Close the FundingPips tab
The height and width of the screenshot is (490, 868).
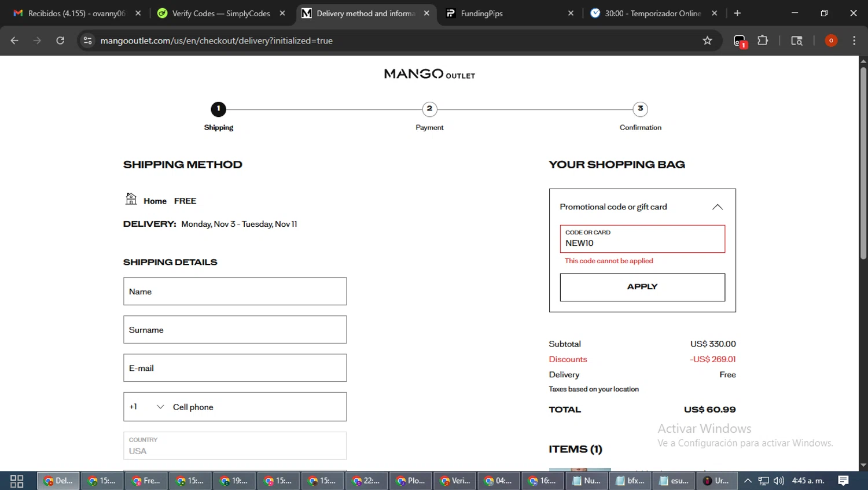(571, 13)
